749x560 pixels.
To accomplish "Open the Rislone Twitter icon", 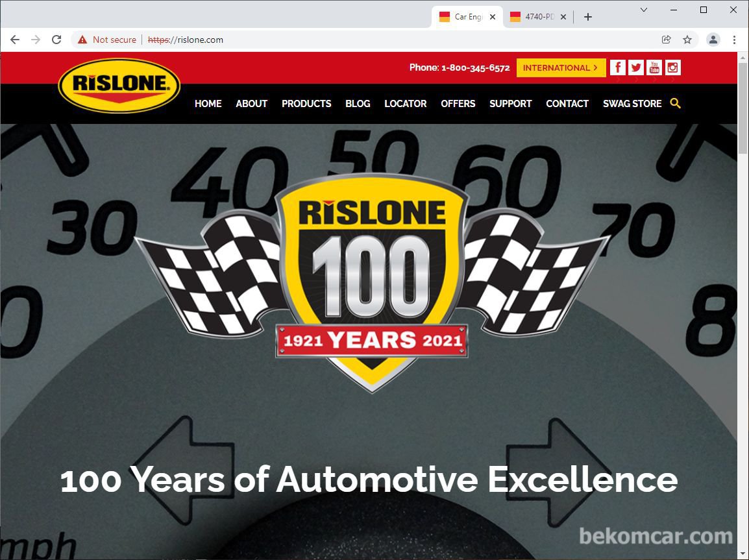I will (636, 67).
